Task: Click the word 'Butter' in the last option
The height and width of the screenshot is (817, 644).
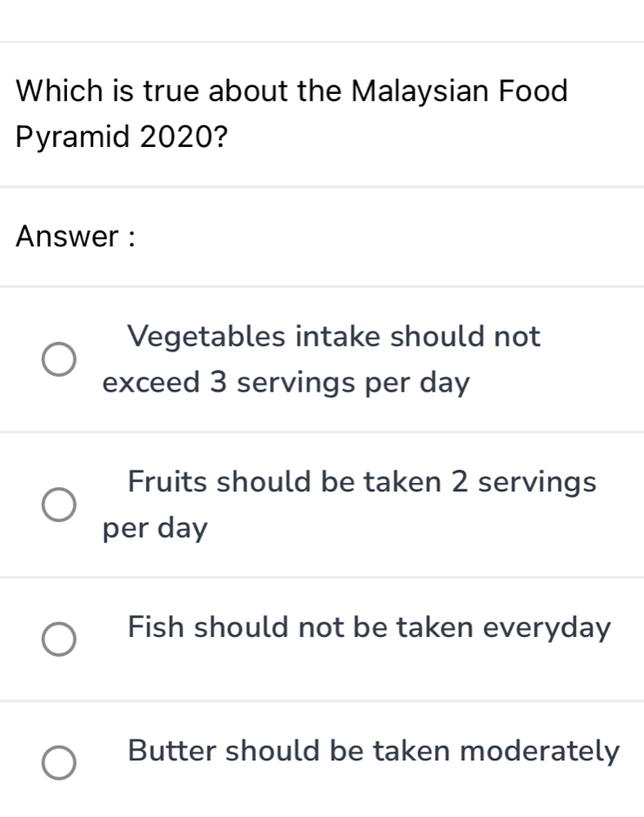Action: pos(172,750)
